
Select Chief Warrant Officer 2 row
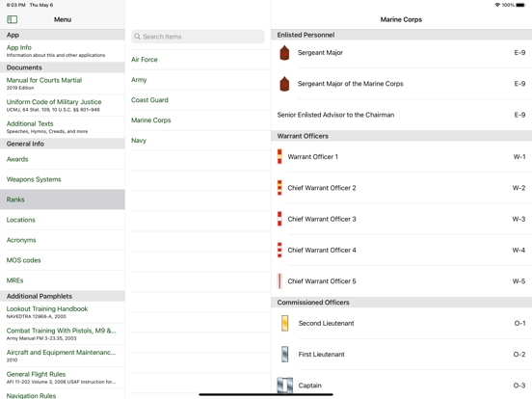401,188
